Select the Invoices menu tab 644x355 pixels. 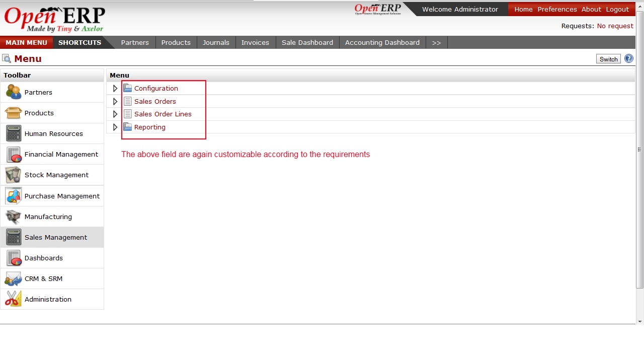tap(255, 42)
